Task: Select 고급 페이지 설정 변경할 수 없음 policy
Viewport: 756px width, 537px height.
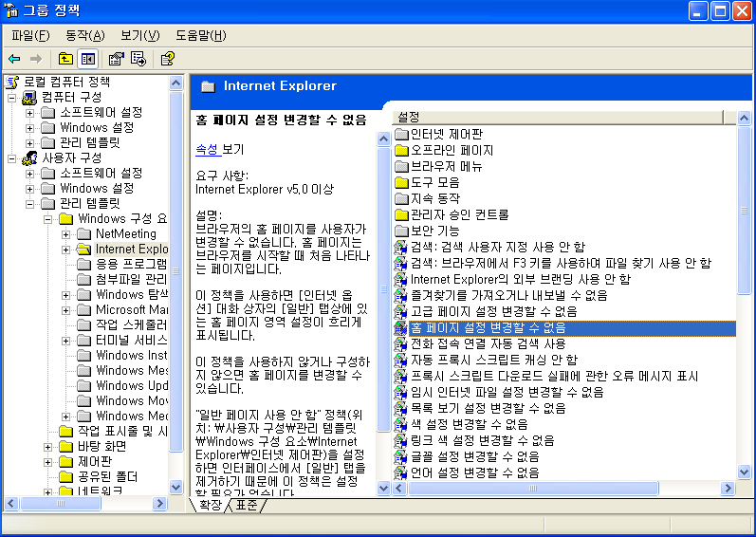Action: click(x=493, y=311)
